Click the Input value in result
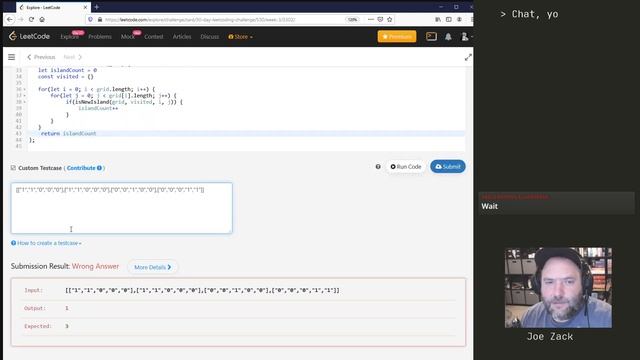The image size is (640, 360). point(202,290)
